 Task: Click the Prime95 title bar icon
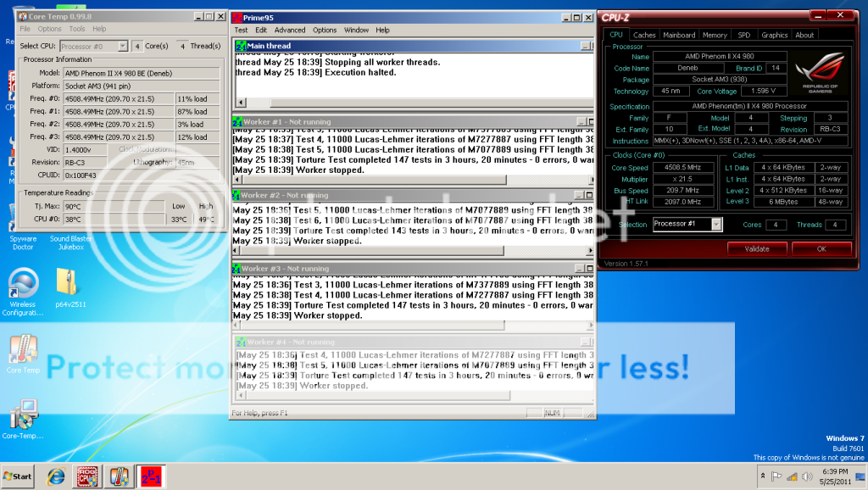(237, 18)
